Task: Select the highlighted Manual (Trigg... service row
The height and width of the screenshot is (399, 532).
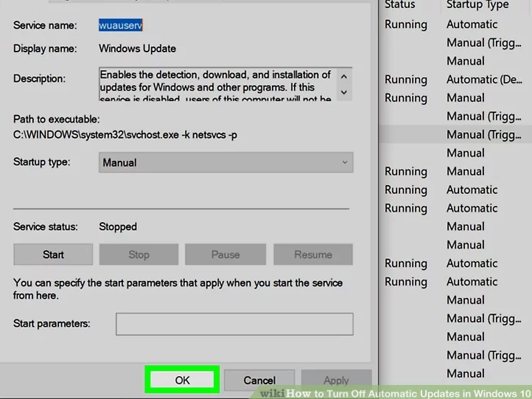Action: (457, 134)
